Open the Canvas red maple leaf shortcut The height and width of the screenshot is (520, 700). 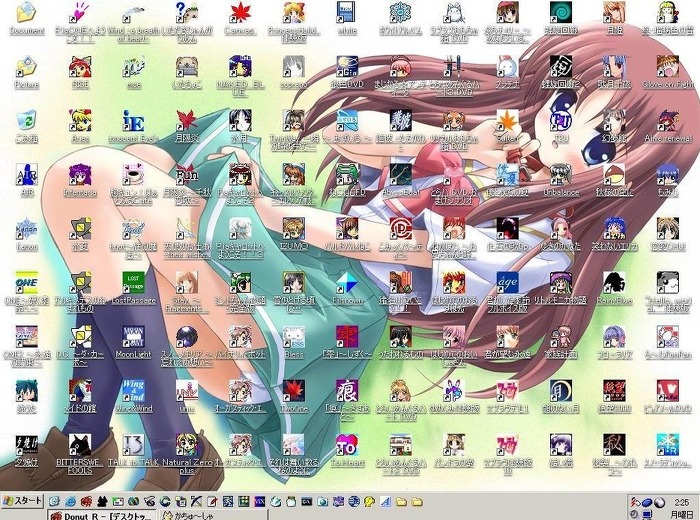tap(240, 13)
